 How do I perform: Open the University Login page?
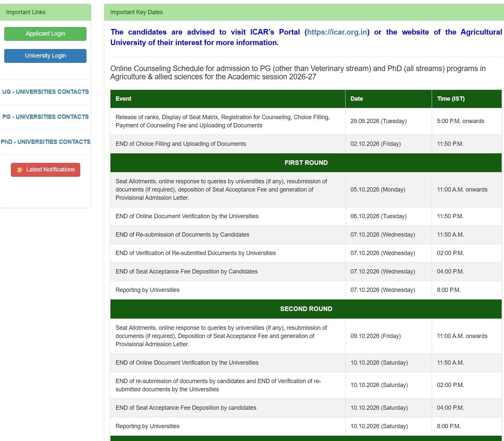pos(45,56)
